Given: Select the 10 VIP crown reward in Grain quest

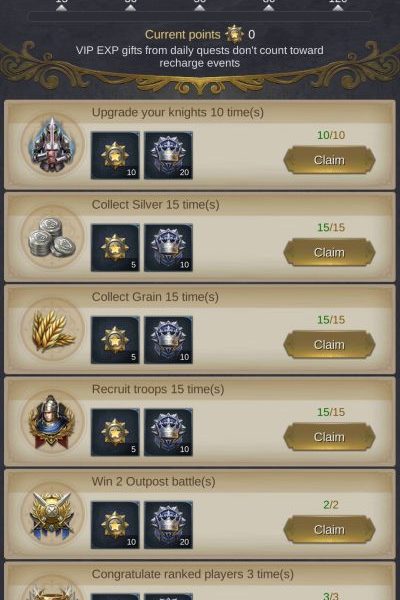Looking at the screenshot, I should point(168,340).
